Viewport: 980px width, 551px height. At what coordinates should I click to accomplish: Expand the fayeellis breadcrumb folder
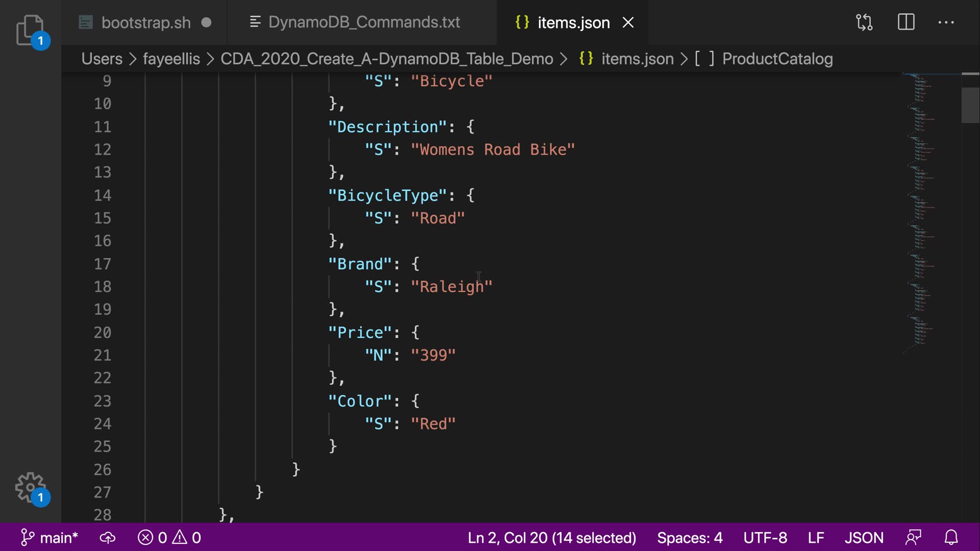coord(171,59)
